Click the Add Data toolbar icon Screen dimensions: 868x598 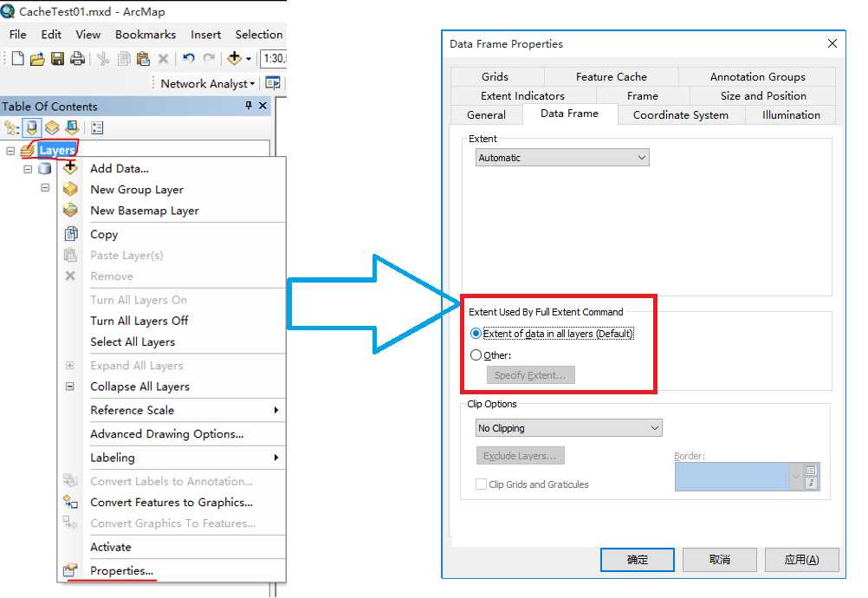click(234, 58)
